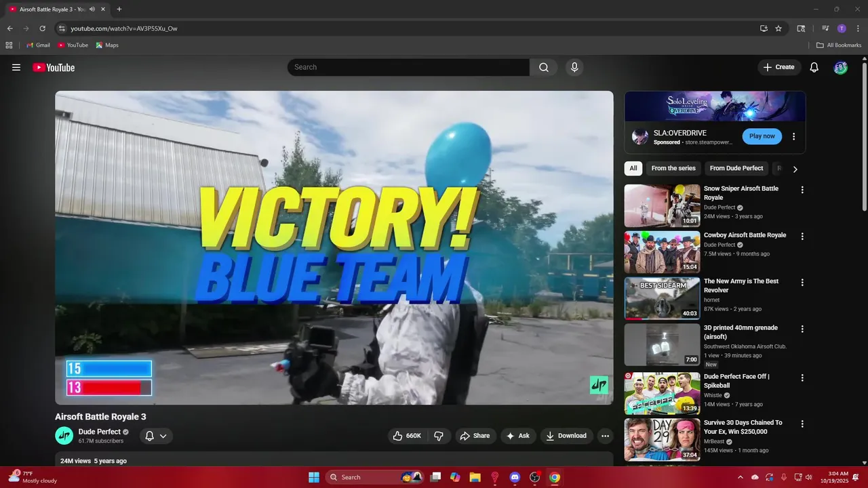Go to the YouTube home logo
This screenshot has height=488, width=868.
pos(54,67)
